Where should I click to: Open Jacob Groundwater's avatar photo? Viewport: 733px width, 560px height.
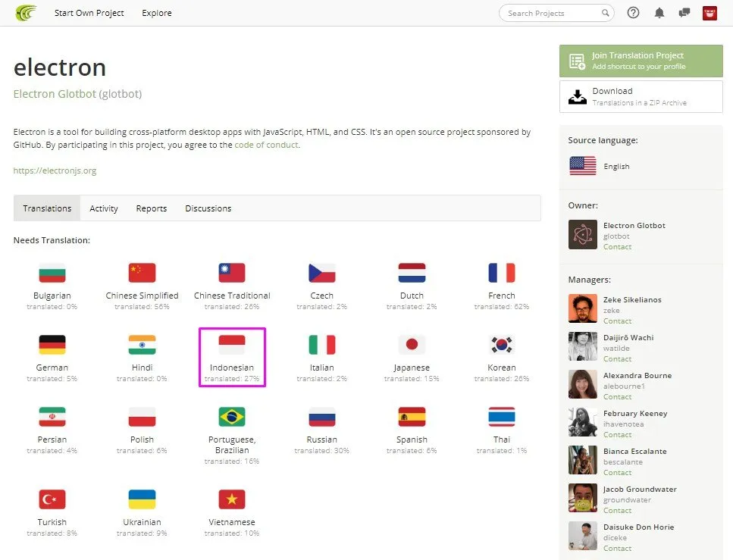tap(582, 498)
